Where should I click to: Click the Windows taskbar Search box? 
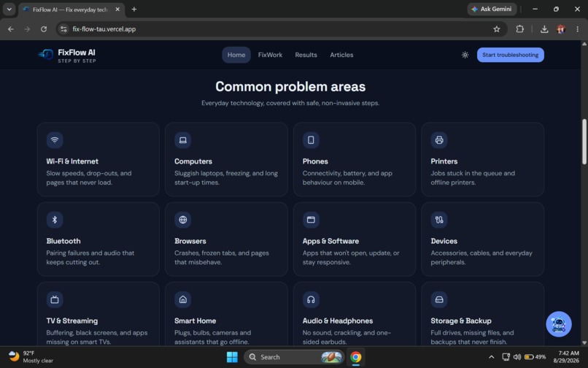click(x=293, y=357)
